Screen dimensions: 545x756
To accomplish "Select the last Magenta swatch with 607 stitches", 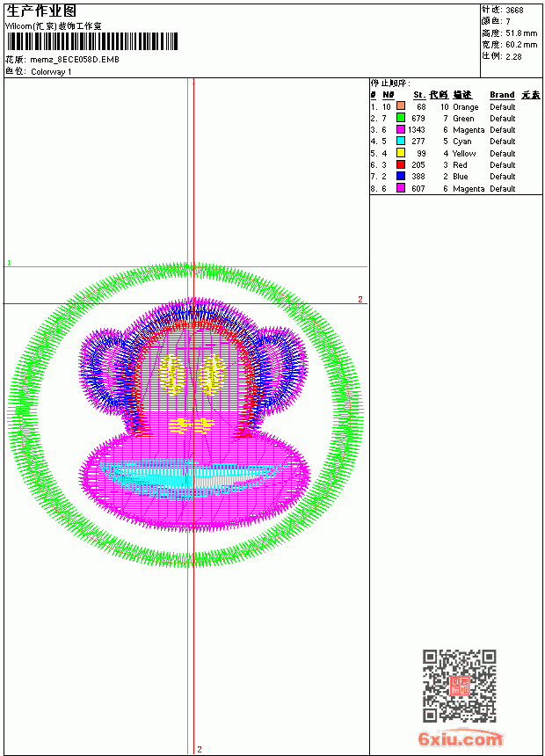I will pos(400,188).
